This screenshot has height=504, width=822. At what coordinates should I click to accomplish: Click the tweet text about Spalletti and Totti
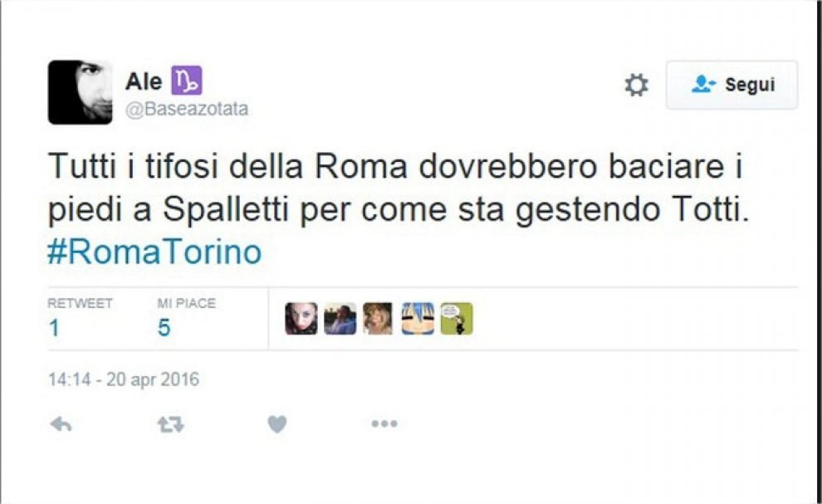[399, 188]
